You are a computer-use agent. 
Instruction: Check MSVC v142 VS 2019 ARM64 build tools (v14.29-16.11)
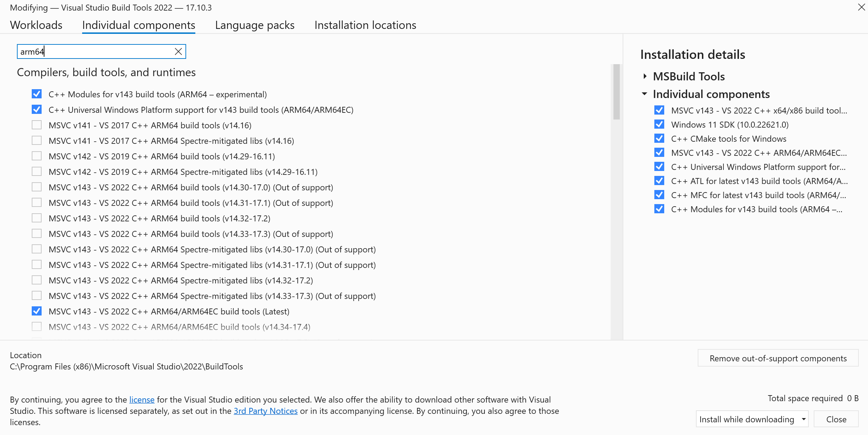[x=37, y=156]
